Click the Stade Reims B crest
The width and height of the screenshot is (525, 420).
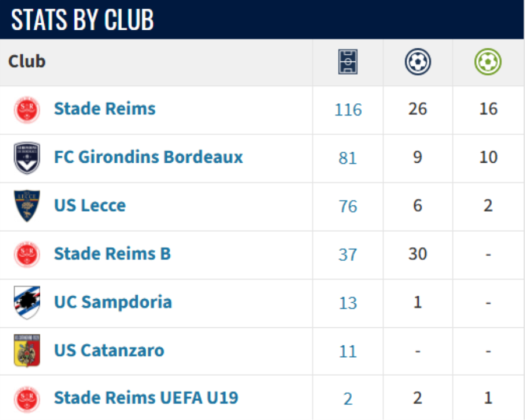pyautogui.click(x=27, y=254)
